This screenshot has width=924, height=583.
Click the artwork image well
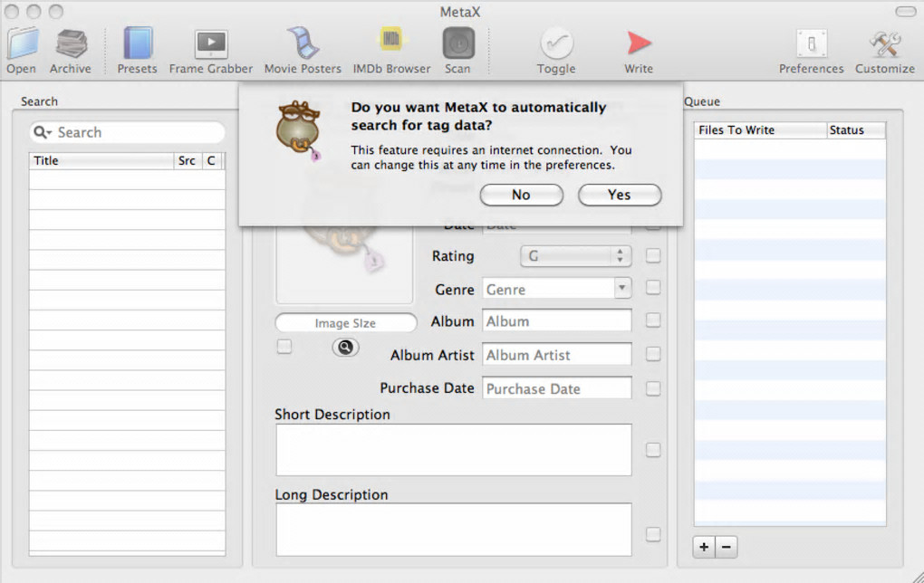pyautogui.click(x=344, y=263)
